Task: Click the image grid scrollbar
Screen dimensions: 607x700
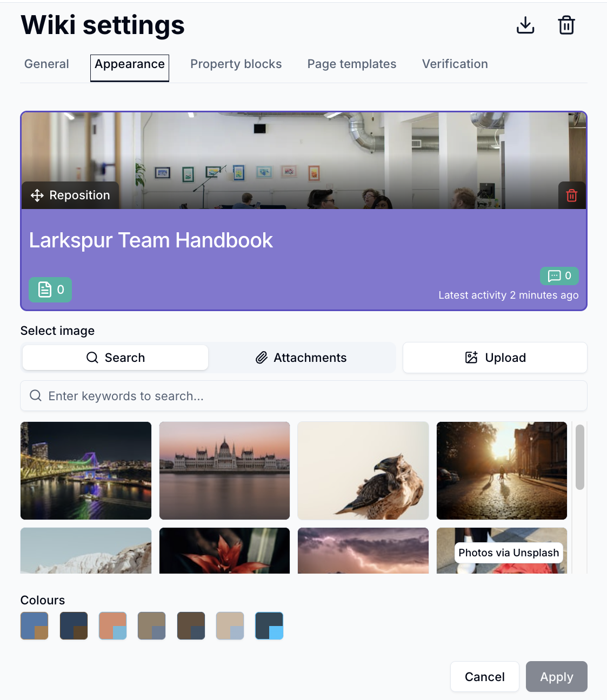Action: point(580,457)
